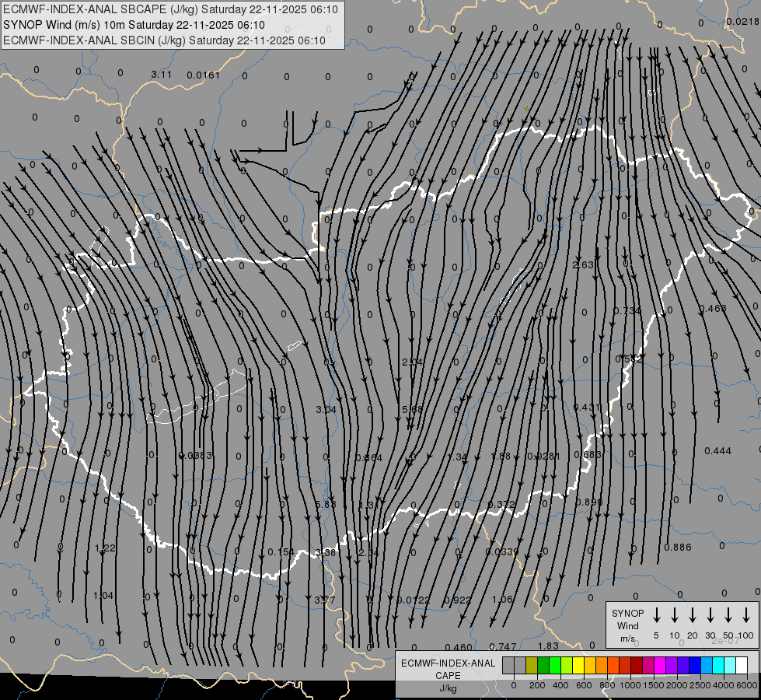Click the 3.11 CAPE value on map
Screen dimensions: 761x700
pos(161,75)
